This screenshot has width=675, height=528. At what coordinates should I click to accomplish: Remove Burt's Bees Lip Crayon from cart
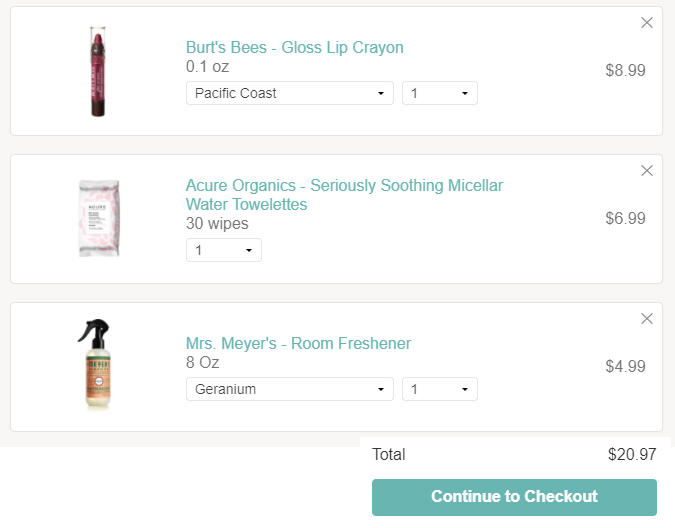[x=647, y=22]
